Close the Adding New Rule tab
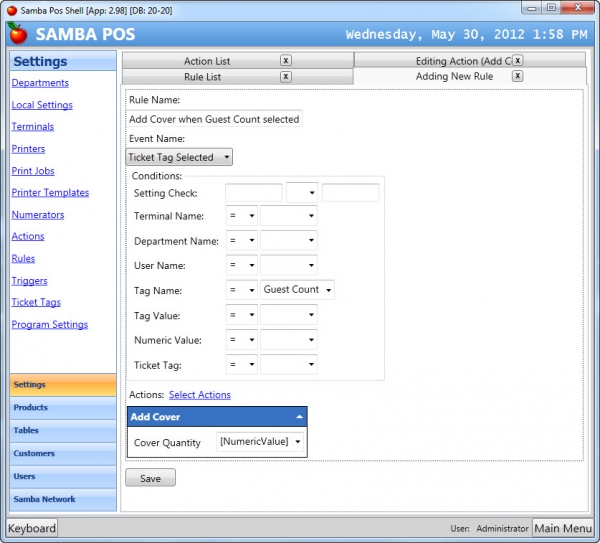Image resolution: width=600 pixels, height=543 pixels. click(517, 76)
